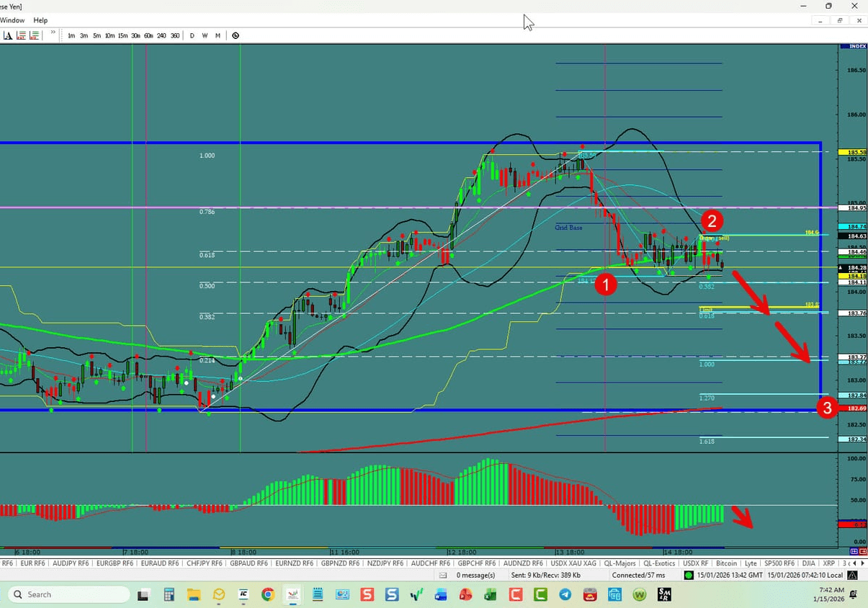Viewport: 868px width, 608px height.
Task: Switch to the Bitcoin symbol tab
Action: [726, 563]
